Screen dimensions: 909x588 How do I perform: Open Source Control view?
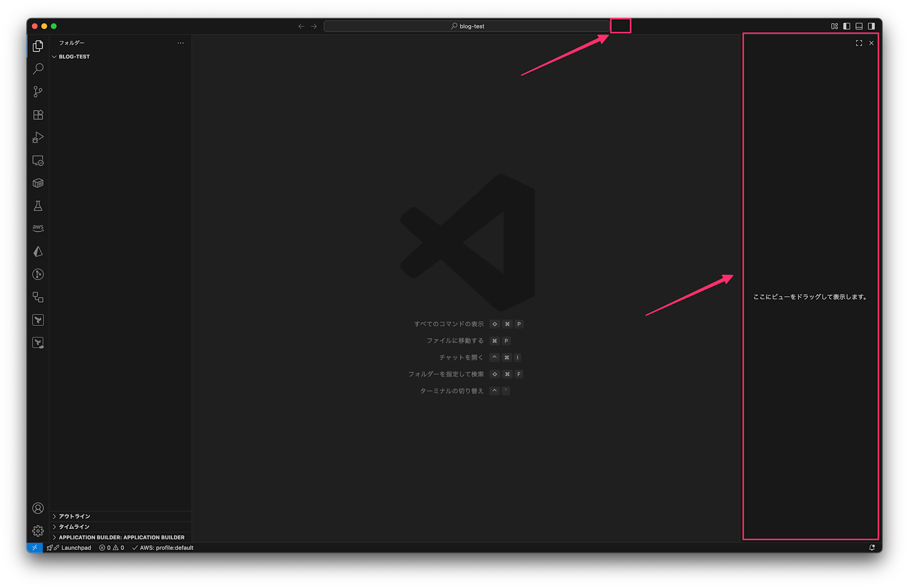pyautogui.click(x=38, y=92)
